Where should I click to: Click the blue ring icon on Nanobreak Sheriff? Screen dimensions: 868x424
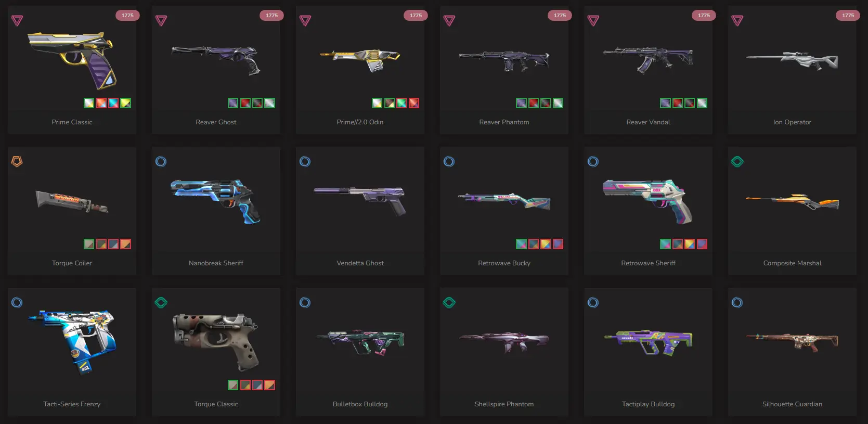click(161, 162)
